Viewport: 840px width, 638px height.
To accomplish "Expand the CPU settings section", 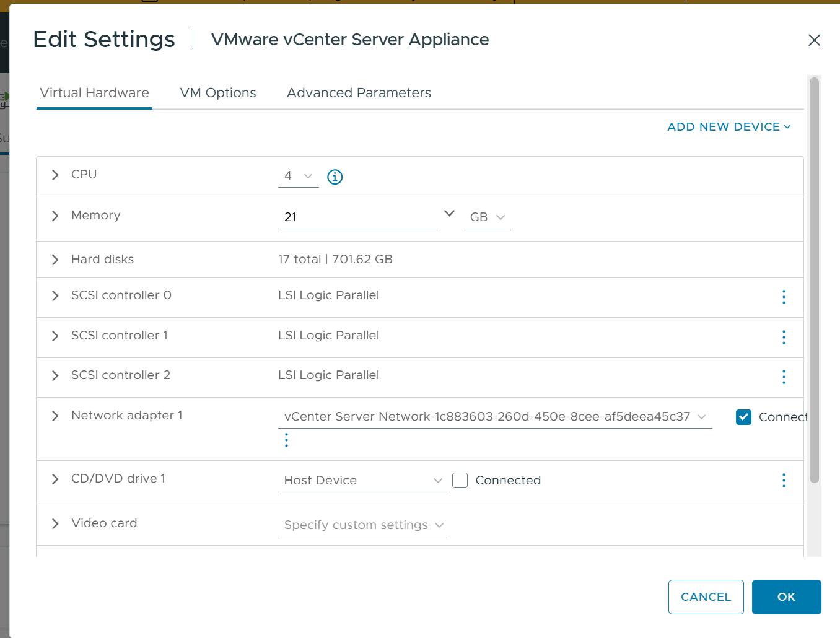I will (x=55, y=175).
